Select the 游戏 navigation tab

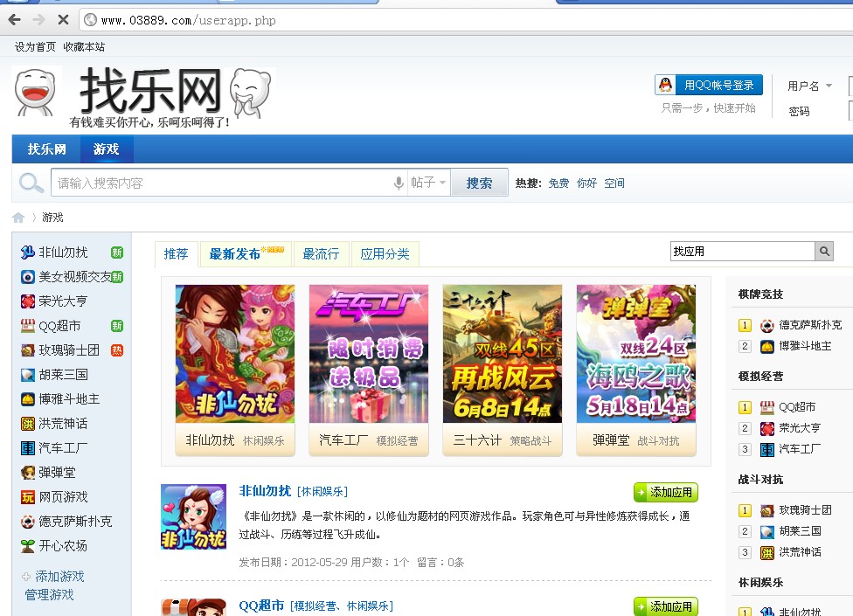(x=107, y=149)
